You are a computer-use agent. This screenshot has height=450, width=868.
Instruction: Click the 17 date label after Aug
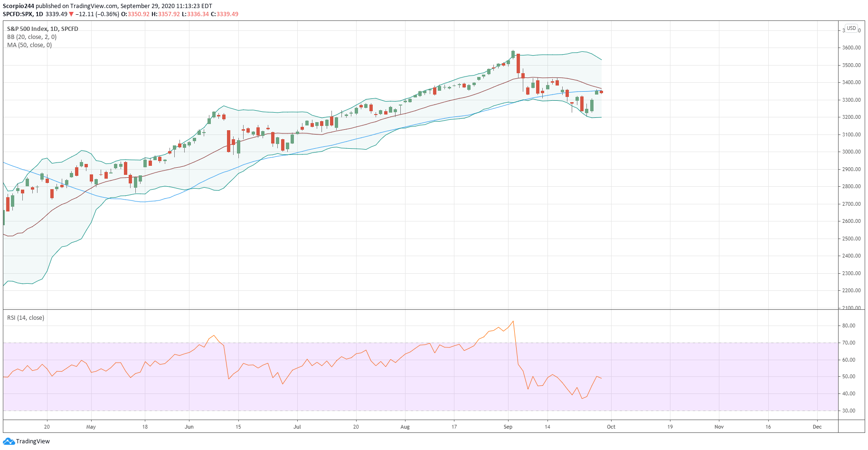pyautogui.click(x=454, y=427)
